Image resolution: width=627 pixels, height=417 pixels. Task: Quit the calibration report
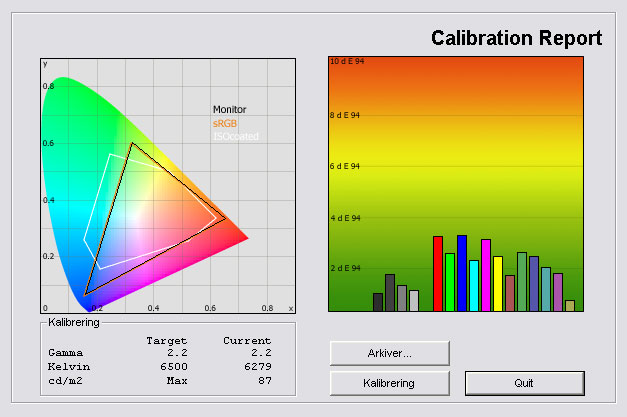(524, 383)
